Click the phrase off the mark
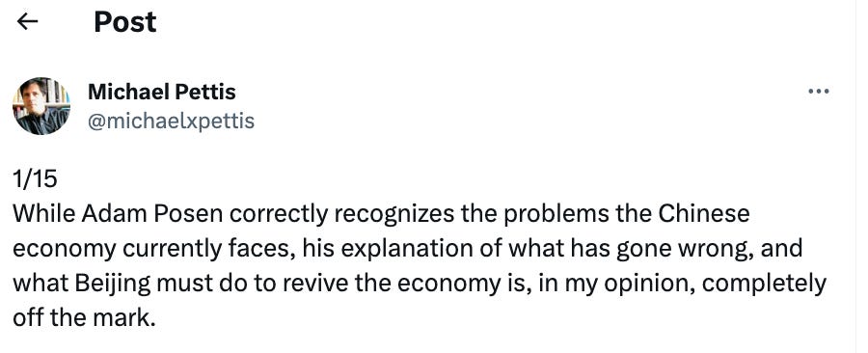The height and width of the screenshot is (353, 868). (x=84, y=318)
